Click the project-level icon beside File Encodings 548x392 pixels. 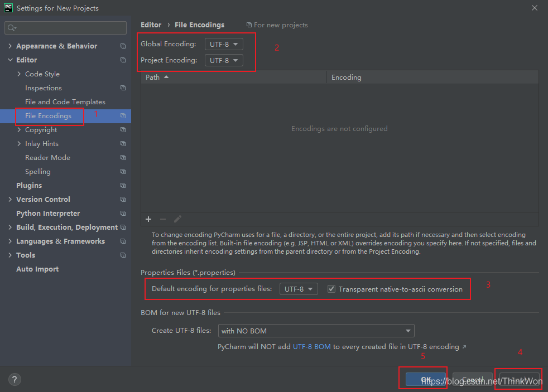(123, 116)
